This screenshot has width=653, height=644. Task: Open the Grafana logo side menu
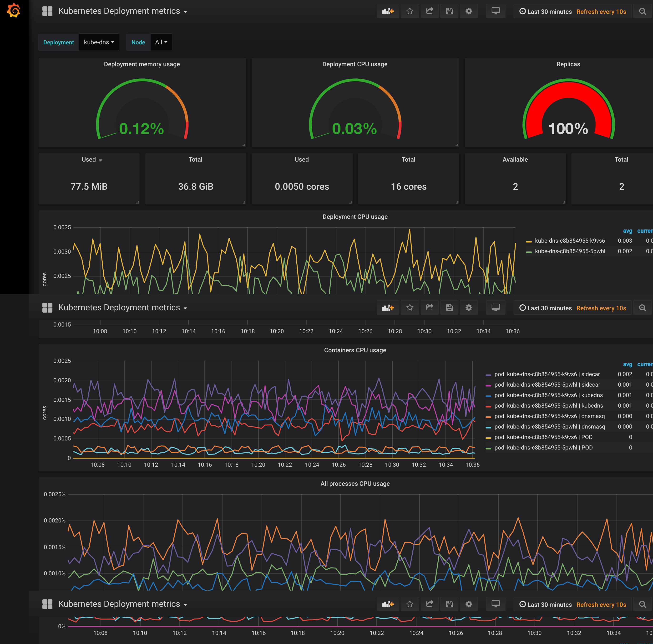pyautogui.click(x=14, y=10)
